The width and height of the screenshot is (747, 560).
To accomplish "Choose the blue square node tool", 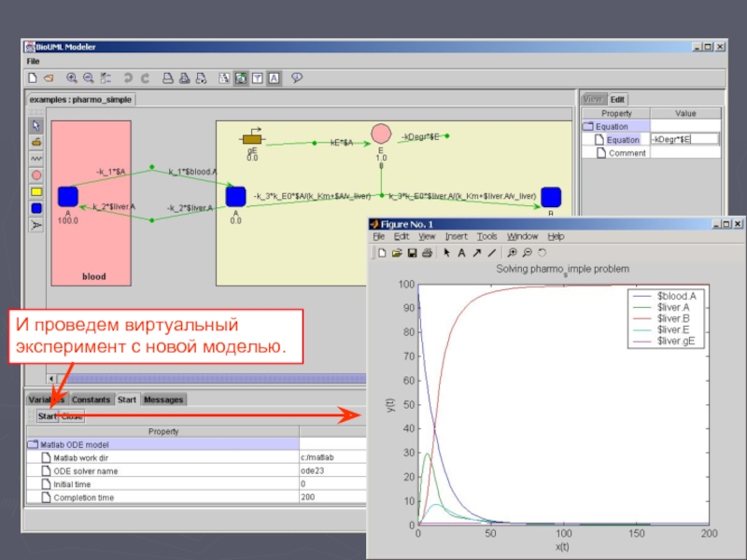I will (x=36, y=208).
